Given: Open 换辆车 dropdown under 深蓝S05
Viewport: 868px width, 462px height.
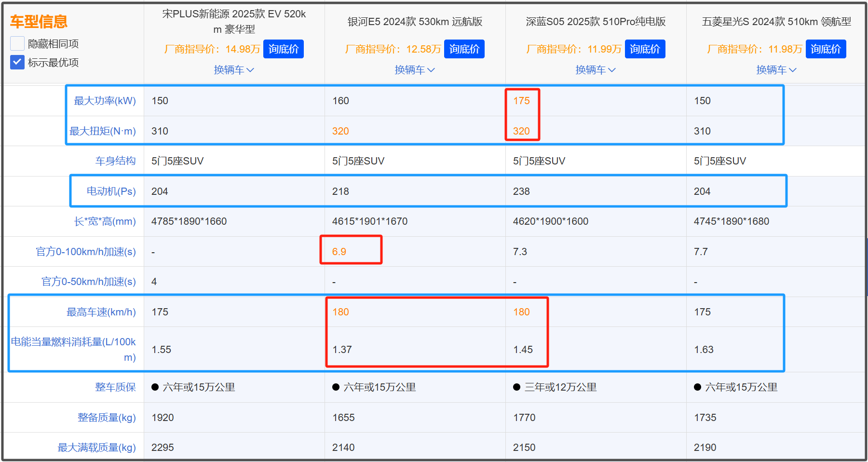Looking at the screenshot, I should point(596,70).
